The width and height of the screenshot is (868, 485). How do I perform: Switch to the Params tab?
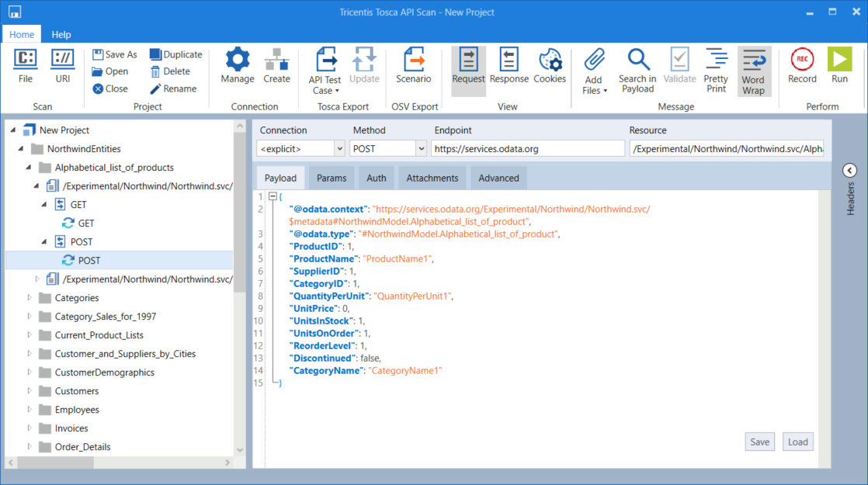[x=332, y=178]
